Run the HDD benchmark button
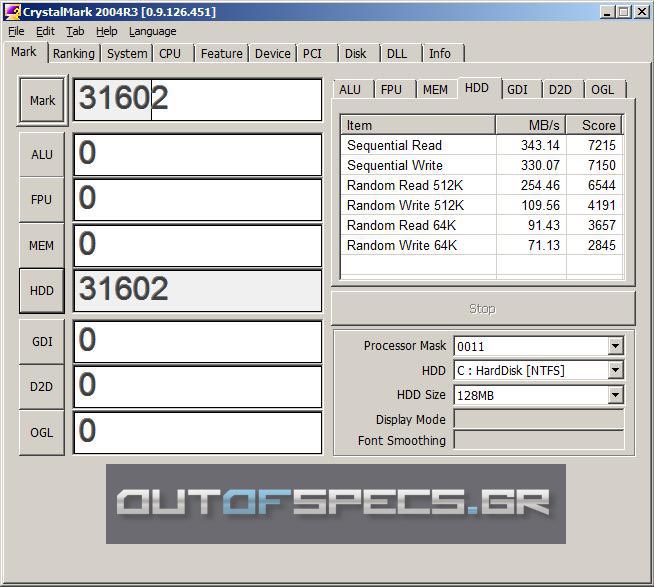This screenshot has height=587, width=654. (42, 290)
